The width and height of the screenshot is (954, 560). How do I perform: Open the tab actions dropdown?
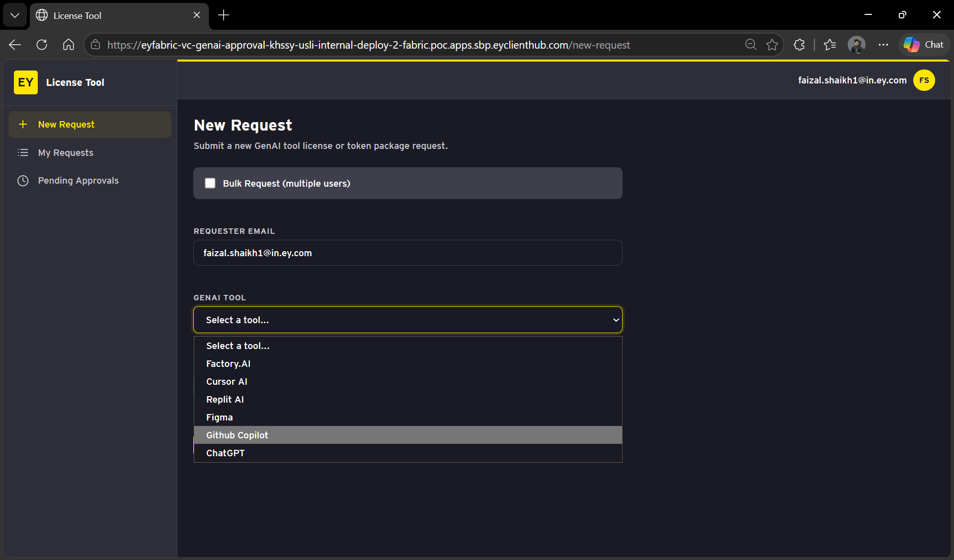point(15,15)
